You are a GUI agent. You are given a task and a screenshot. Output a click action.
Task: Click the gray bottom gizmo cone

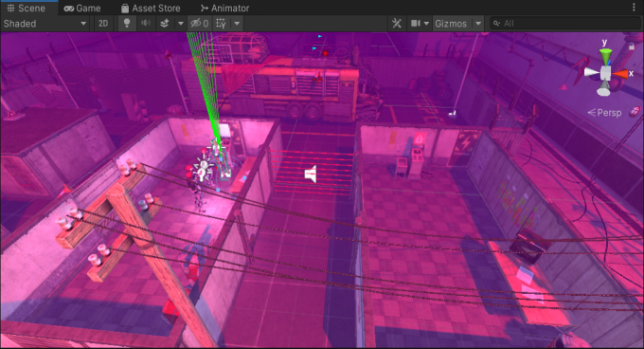(x=604, y=88)
